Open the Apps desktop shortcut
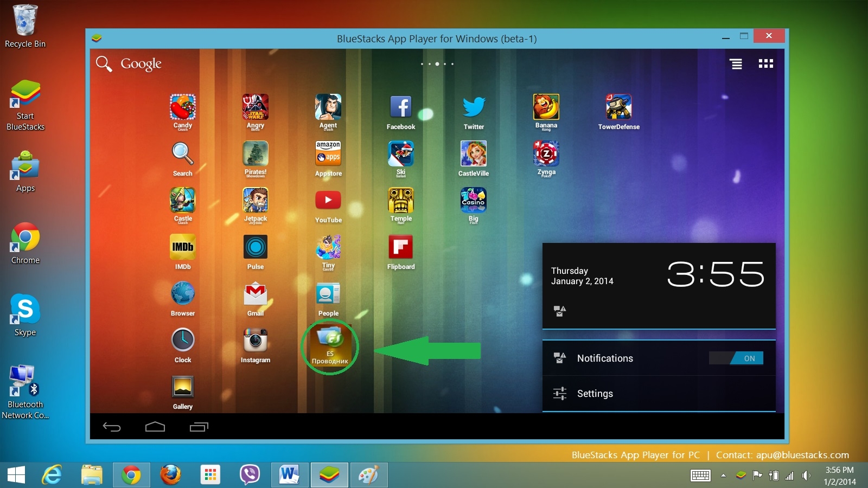Viewport: 868px width, 488px height. (25, 171)
